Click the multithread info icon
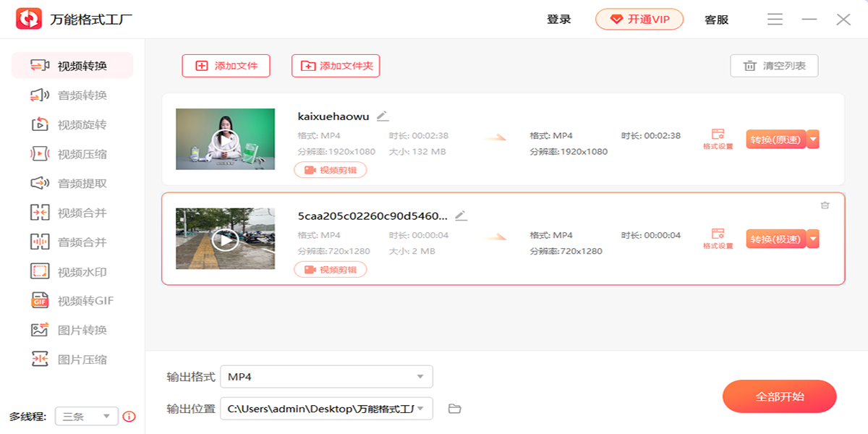Screen dimensions: 868x434 (x=129, y=416)
